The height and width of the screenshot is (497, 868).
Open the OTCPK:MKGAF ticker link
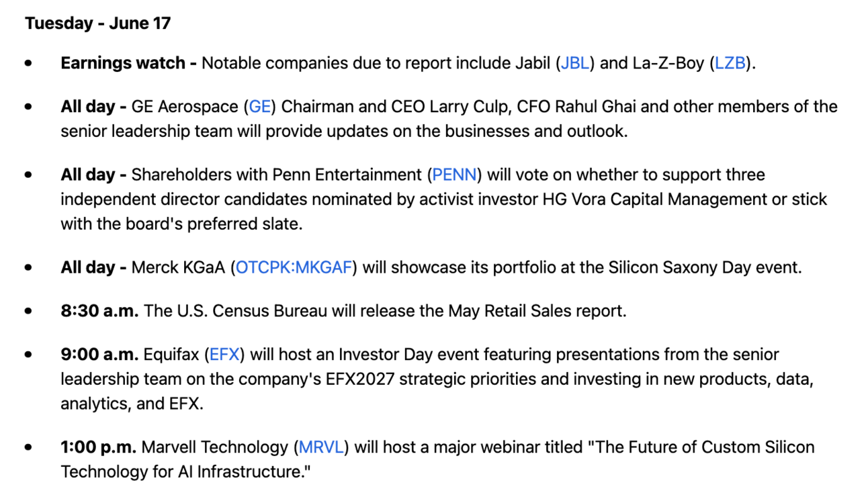click(294, 267)
